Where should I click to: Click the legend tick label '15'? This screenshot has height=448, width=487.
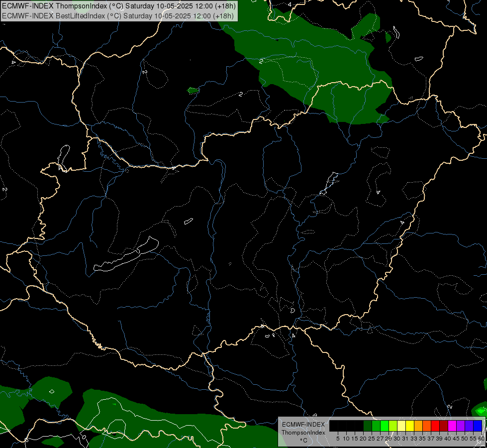355,439
